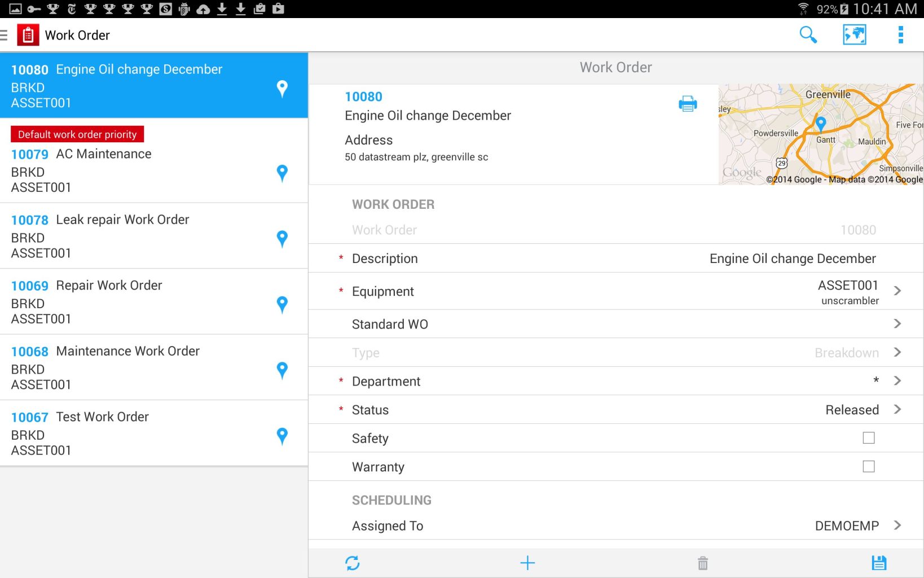The width and height of the screenshot is (924, 578).
Task: Tap the key VPN notification icon
Action: 34,9
